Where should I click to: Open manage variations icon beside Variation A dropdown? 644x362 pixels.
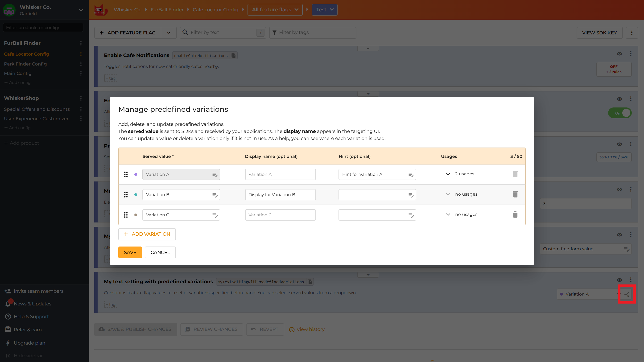(627, 294)
